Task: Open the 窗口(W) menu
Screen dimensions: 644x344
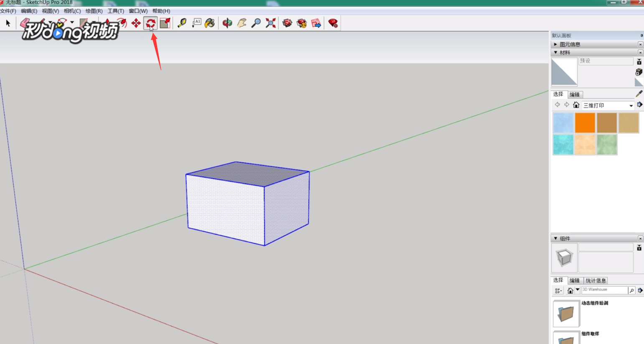Action: (138, 11)
